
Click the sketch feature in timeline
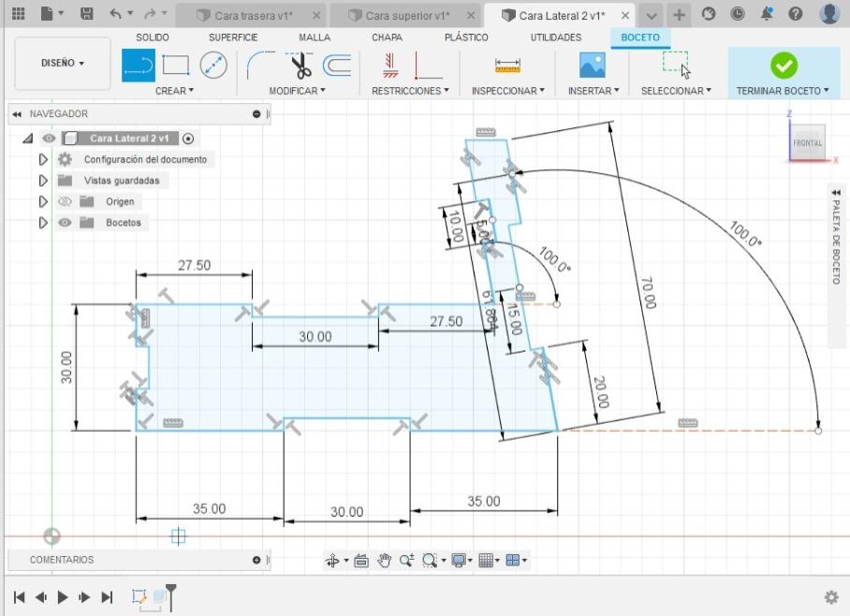coord(139,597)
